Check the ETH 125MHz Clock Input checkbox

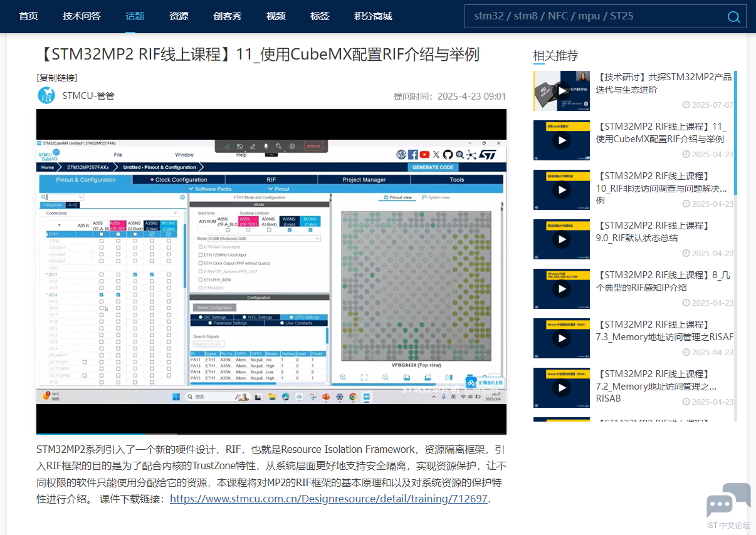[201, 255]
